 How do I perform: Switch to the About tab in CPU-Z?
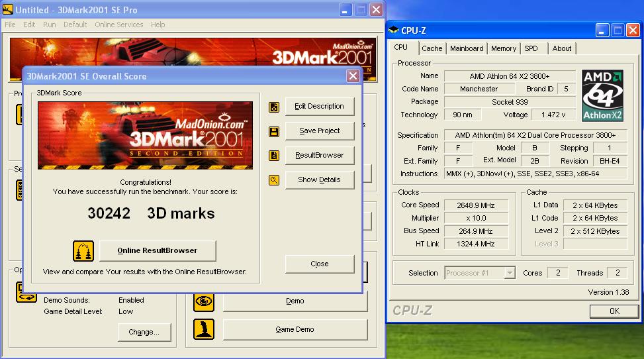[562, 48]
